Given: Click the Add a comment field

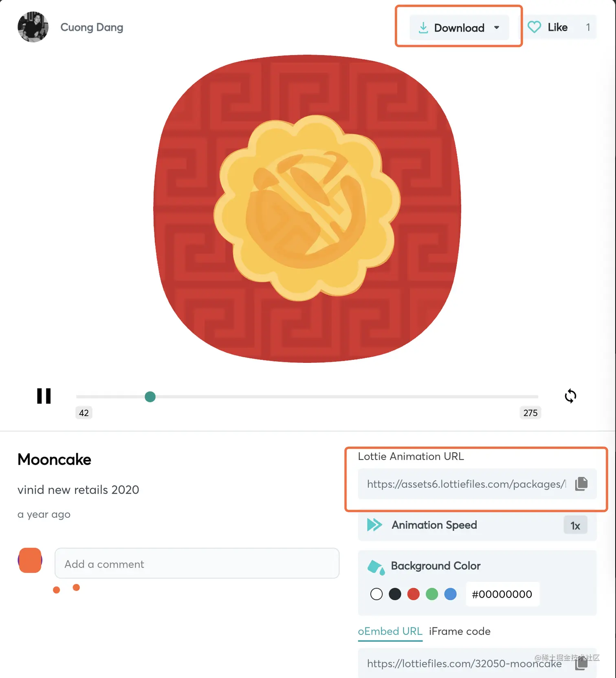Looking at the screenshot, I should click(197, 563).
